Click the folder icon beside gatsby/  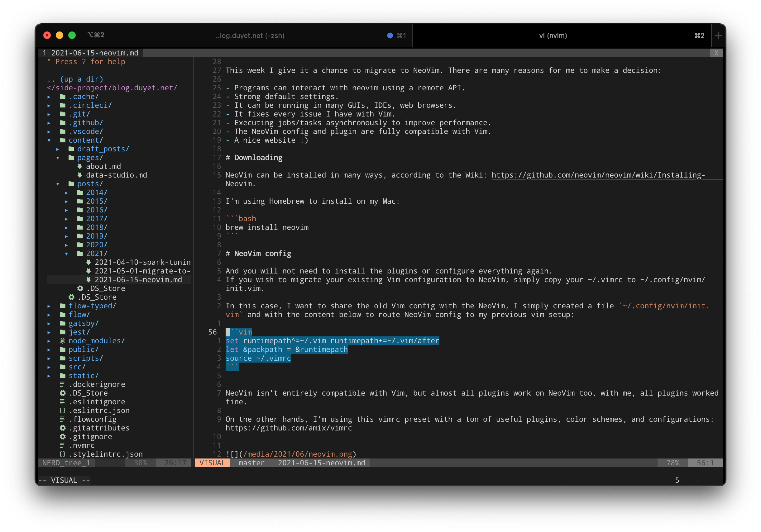[x=62, y=323]
